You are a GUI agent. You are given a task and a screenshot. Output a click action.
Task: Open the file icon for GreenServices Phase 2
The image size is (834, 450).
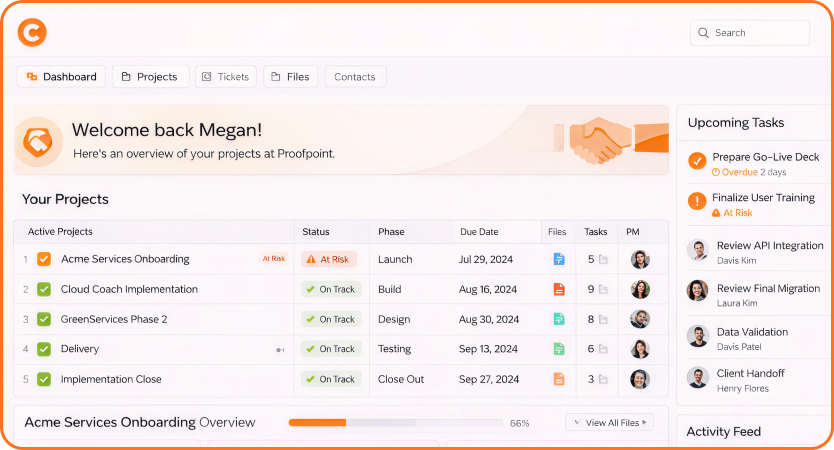click(x=559, y=319)
